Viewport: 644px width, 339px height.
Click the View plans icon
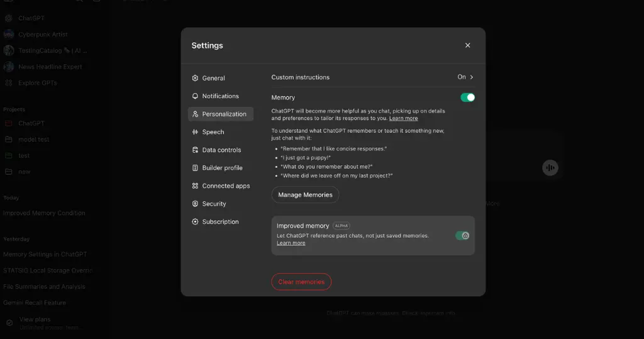click(9, 323)
